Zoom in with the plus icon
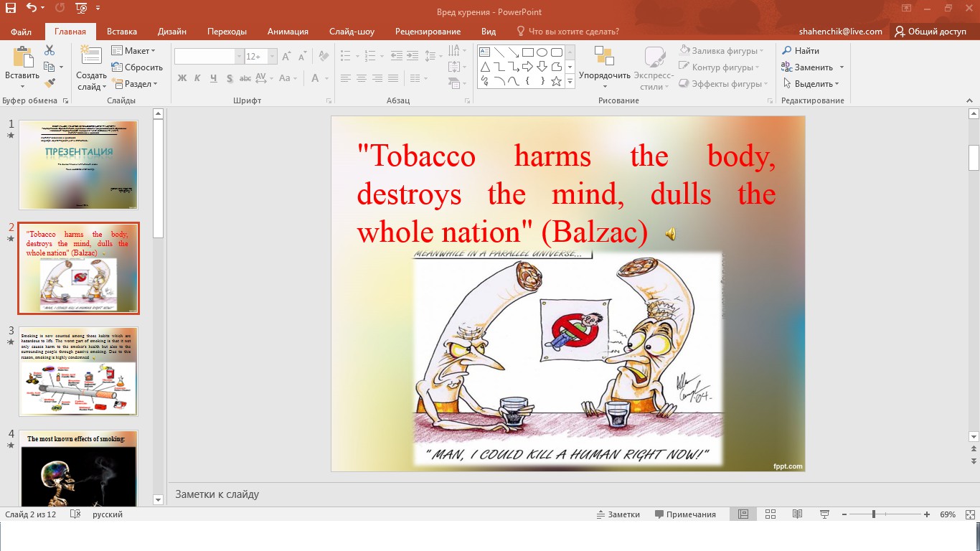The width and height of the screenshot is (980, 551). click(927, 514)
